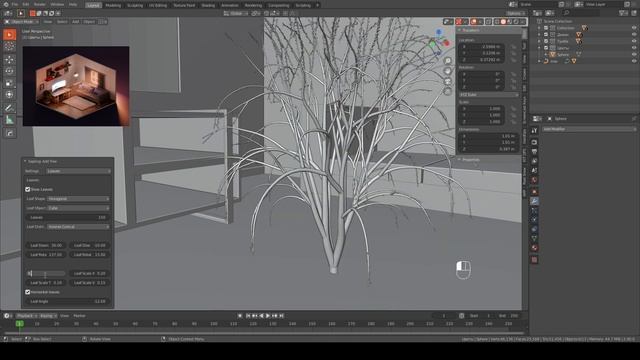Open the Material properties tab icon
The image size is (640, 360).
pos(534,248)
